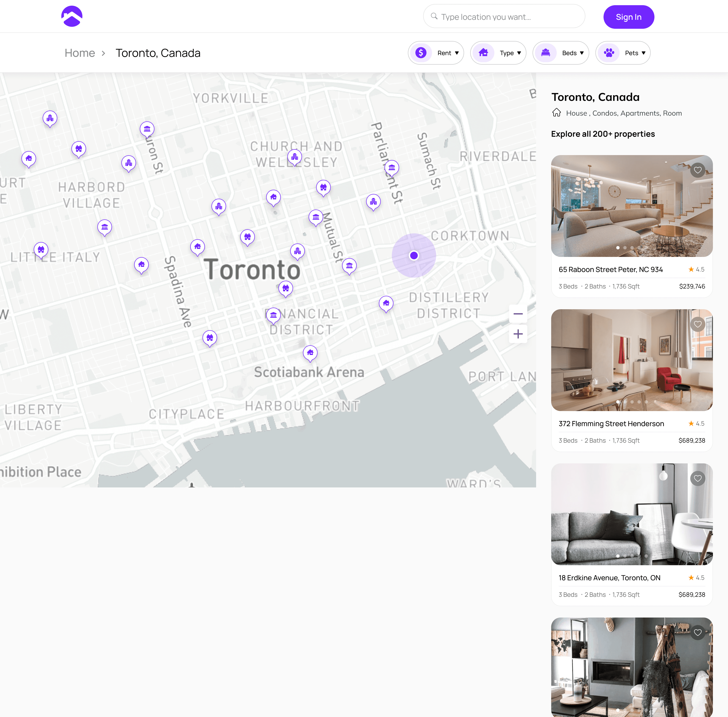The width and height of the screenshot is (728, 717).
Task: Select the twin-house pin on Little Italy label
Action: point(41,250)
